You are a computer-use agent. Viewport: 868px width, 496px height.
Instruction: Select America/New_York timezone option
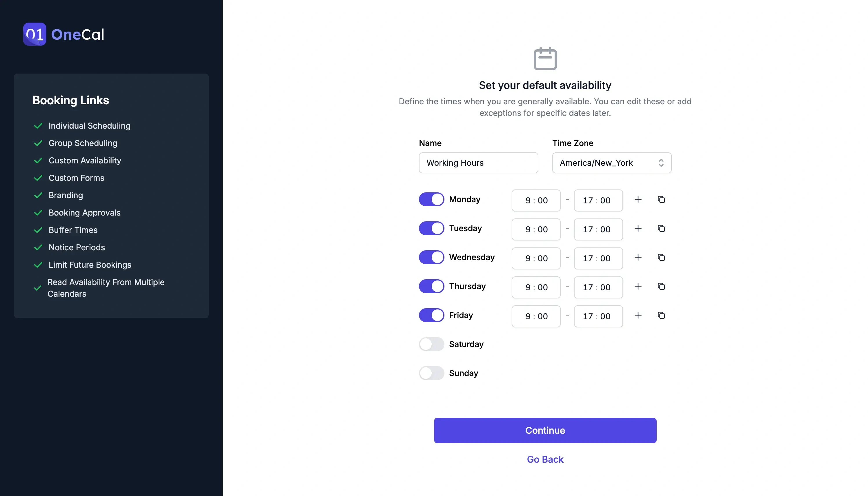(612, 163)
